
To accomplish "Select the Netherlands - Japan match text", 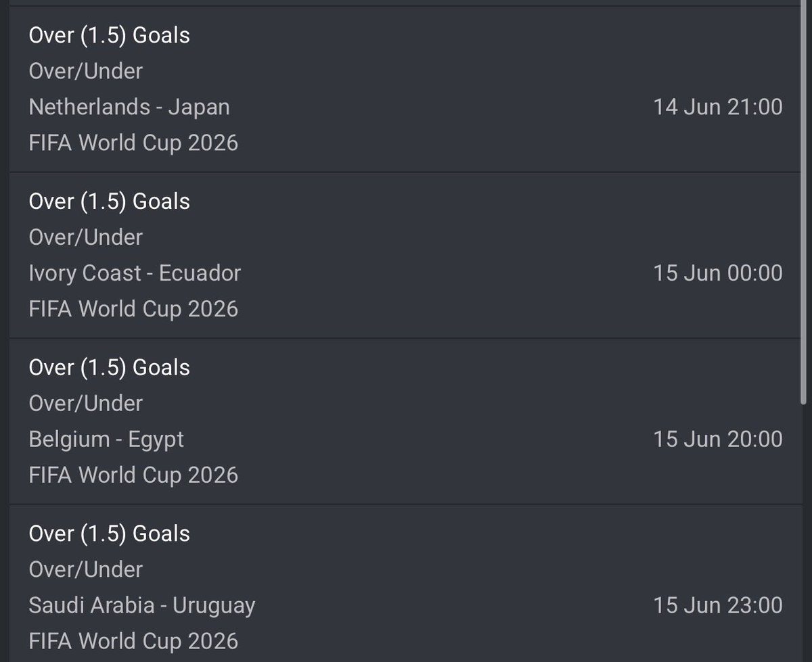I will point(129,107).
